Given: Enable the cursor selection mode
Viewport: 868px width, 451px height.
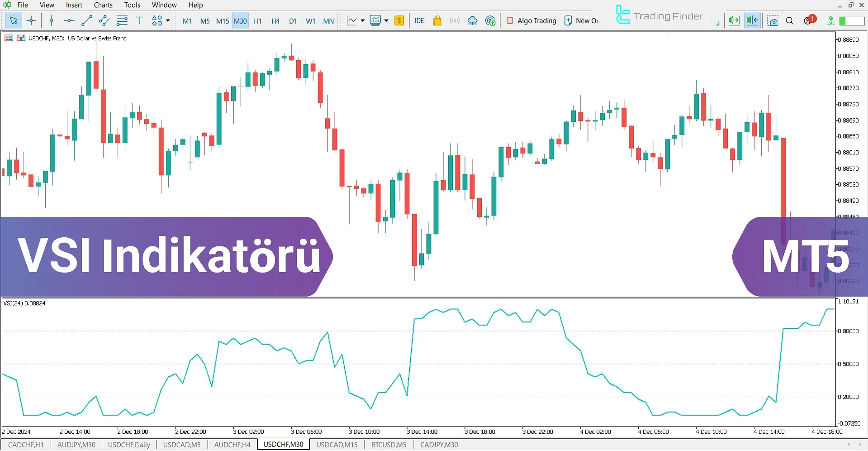Looking at the screenshot, I should (14, 20).
